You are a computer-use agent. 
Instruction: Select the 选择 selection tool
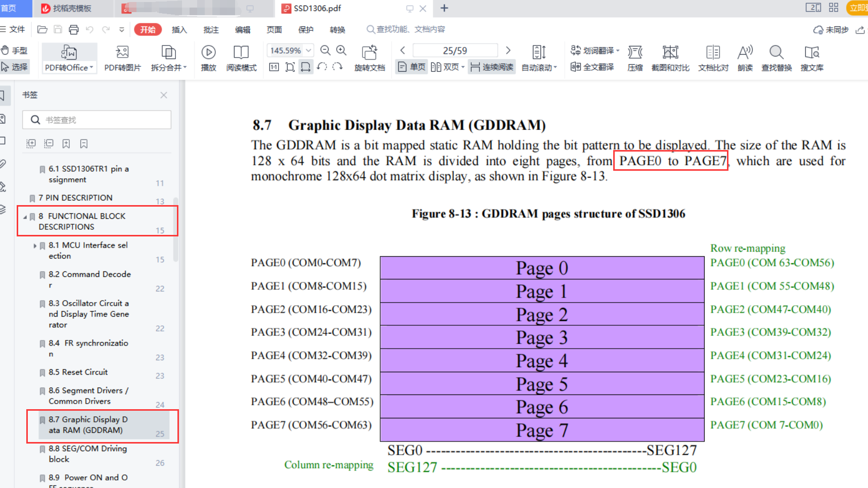pyautogui.click(x=15, y=67)
